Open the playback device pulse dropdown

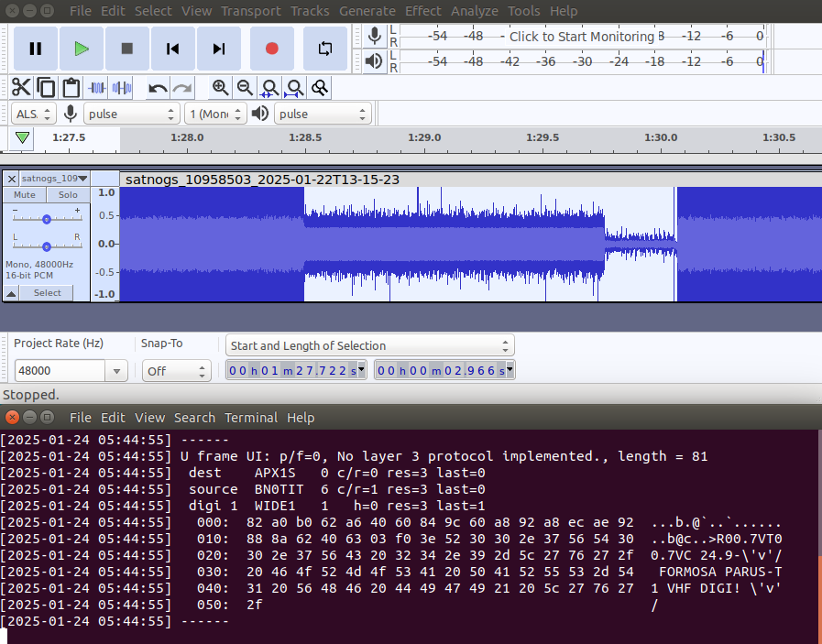pos(323,114)
